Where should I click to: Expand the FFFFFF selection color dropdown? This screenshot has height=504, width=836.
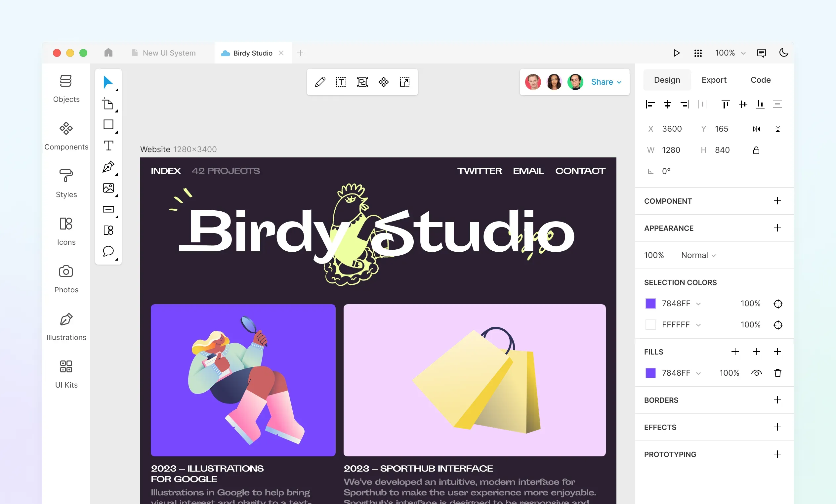click(x=698, y=325)
